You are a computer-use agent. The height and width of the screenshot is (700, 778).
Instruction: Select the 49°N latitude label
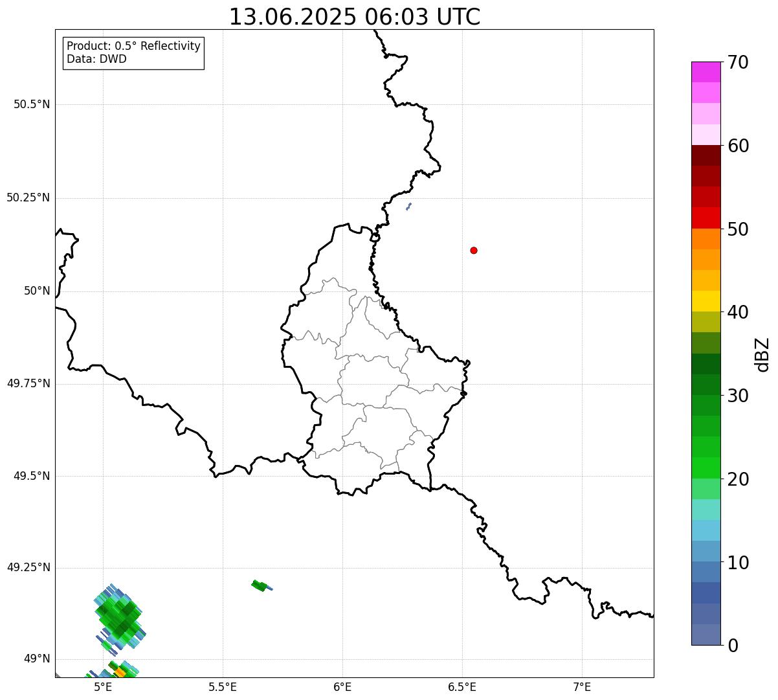[x=37, y=659]
